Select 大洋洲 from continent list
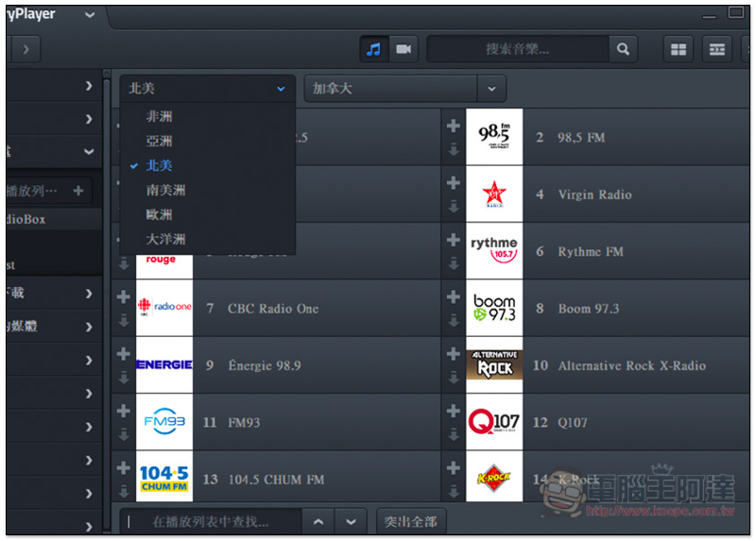The height and width of the screenshot is (541, 756). 165,239
